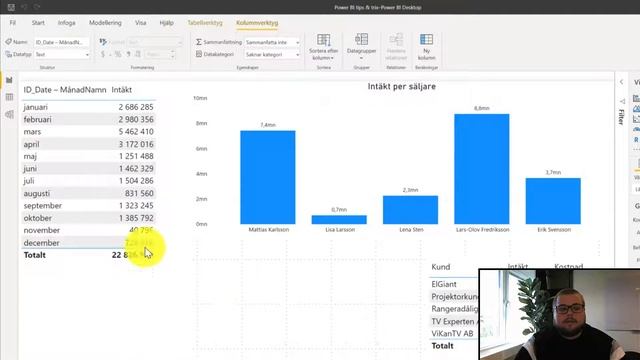Select the maj row
The width and height of the screenshot is (640, 360).
(x=89, y=156)
